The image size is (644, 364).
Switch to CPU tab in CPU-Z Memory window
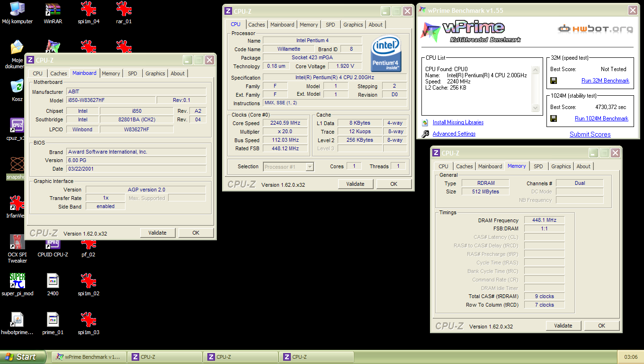(x=443, y=166)
